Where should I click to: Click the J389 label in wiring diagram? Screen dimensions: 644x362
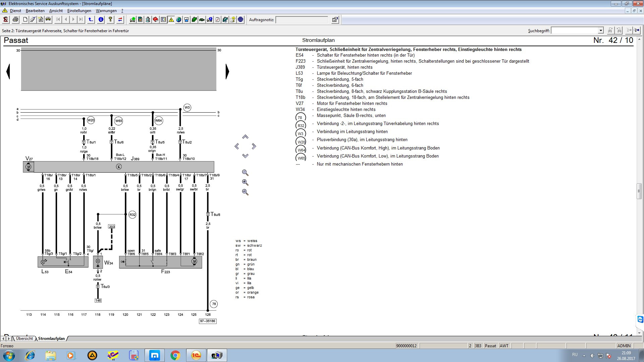coord(135,159)
